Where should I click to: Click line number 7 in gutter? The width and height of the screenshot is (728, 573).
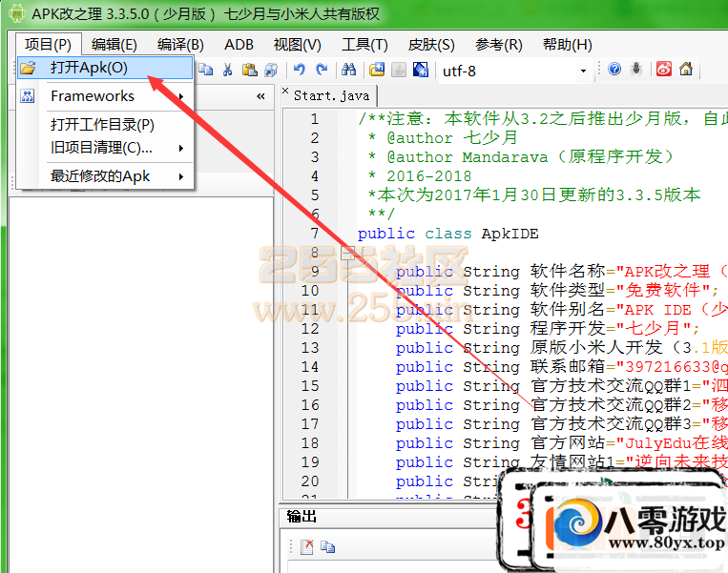tap(314, 234)
